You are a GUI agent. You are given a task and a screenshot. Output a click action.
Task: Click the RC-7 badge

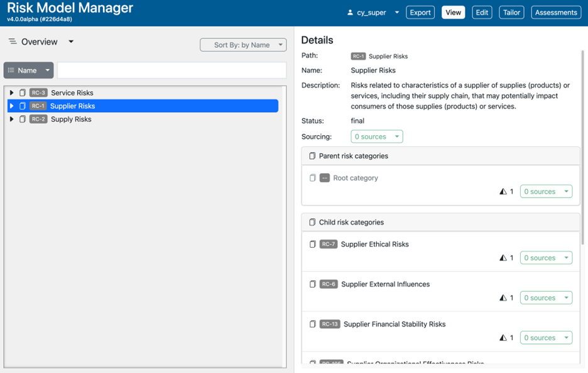[x=328, y=244]
